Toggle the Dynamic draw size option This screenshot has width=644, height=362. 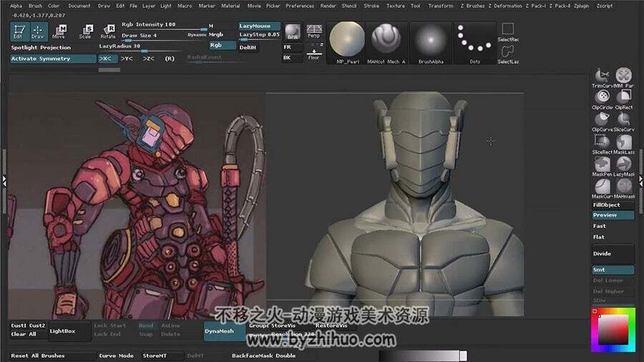(197, 35)
